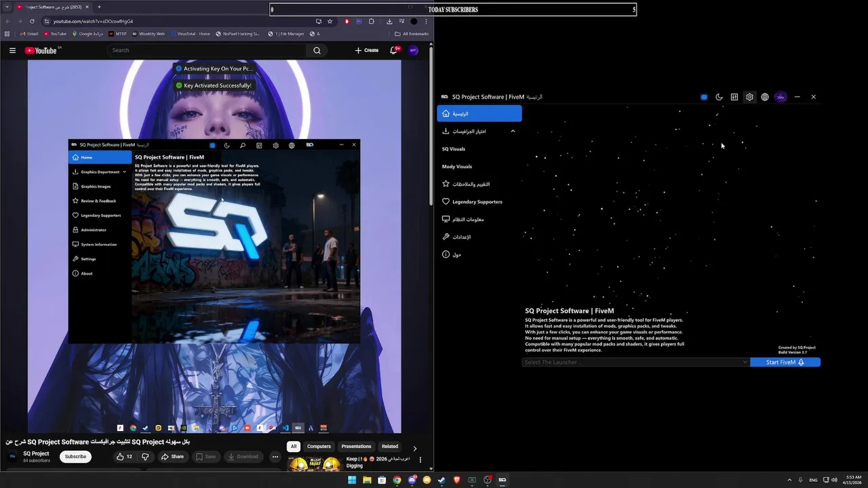The image size is (868, 488).
Task: Open File Explorer from the taskbar
Action: point(367,480)
